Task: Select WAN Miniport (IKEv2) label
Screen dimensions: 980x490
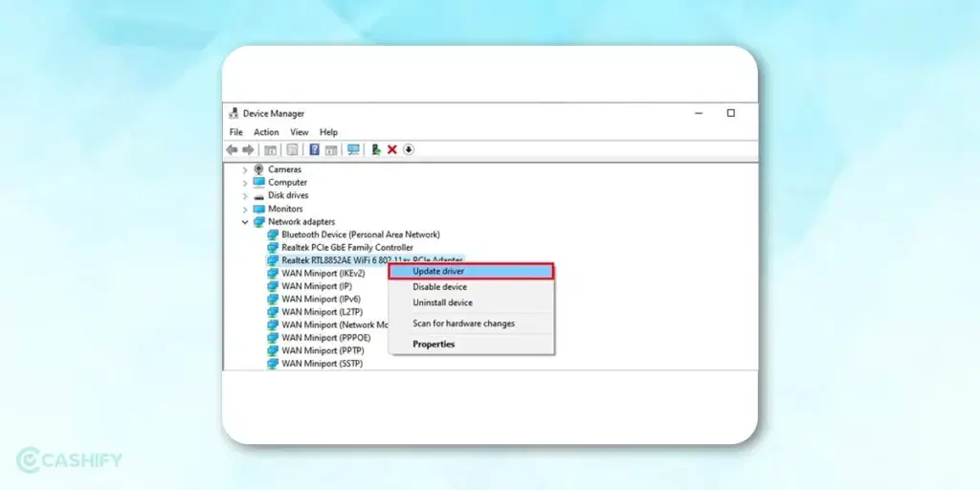Action: point(323,273)
